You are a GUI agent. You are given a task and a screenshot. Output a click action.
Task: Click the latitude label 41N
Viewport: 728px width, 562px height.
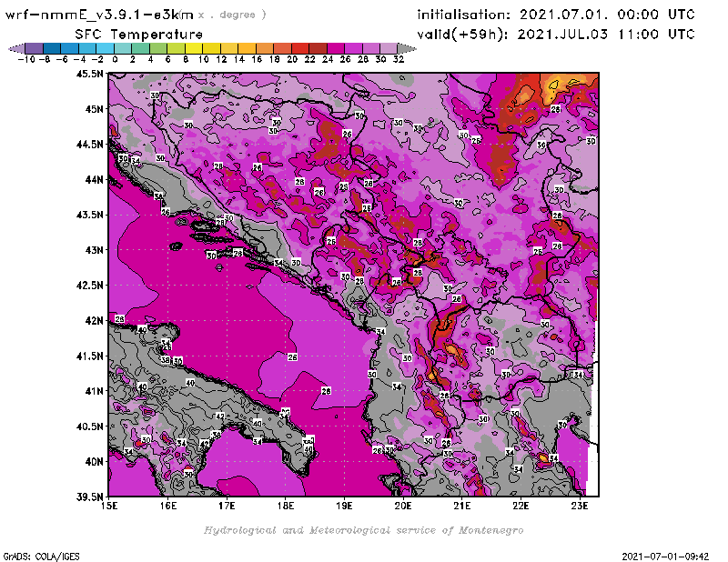[95, 391]
